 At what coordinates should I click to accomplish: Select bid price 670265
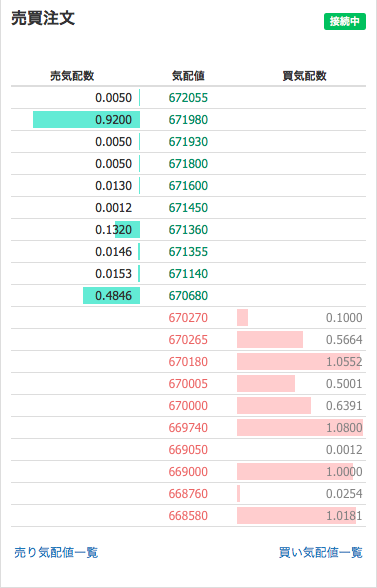click(188, 340)
